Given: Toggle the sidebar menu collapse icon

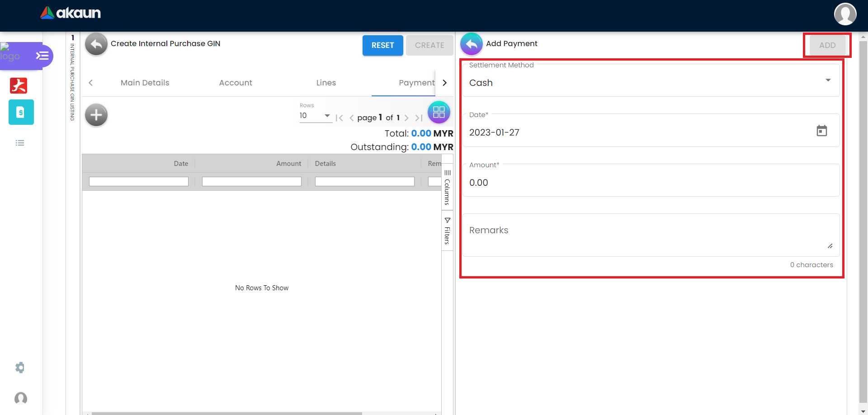Looking at the screenshot, I should point(42,56).
